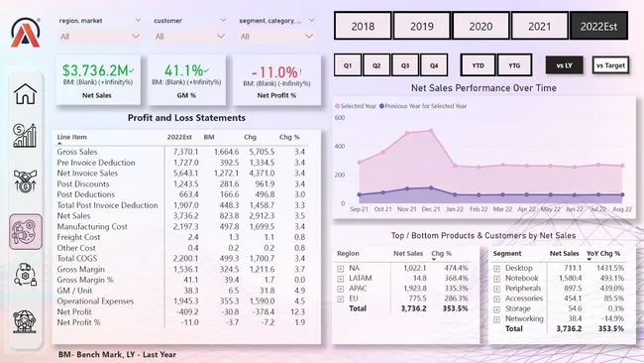Collapse the customer slicer header chevron
This screenshot has height=363, width=644.
pyautogui.click(x=223, y=20)
